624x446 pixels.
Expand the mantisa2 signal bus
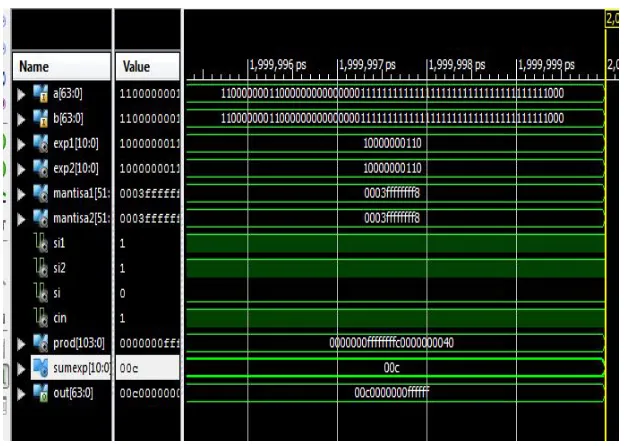click(x=21, y=219)
